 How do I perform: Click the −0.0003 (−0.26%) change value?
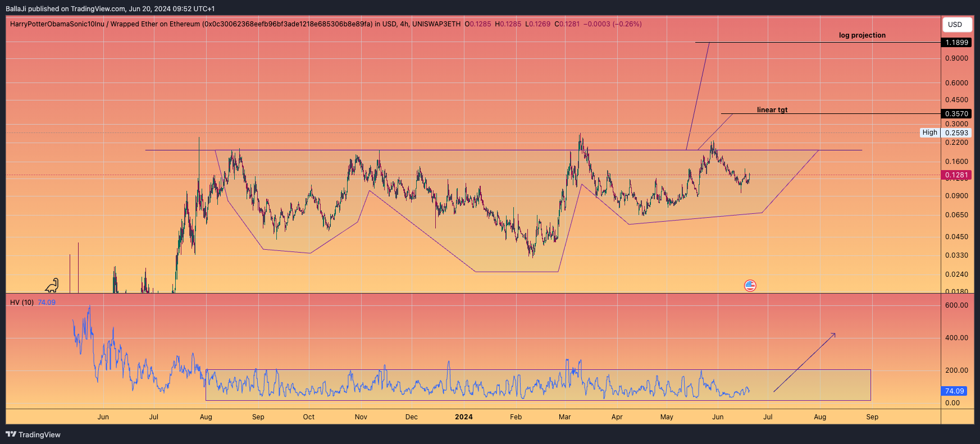coord(613,24)
